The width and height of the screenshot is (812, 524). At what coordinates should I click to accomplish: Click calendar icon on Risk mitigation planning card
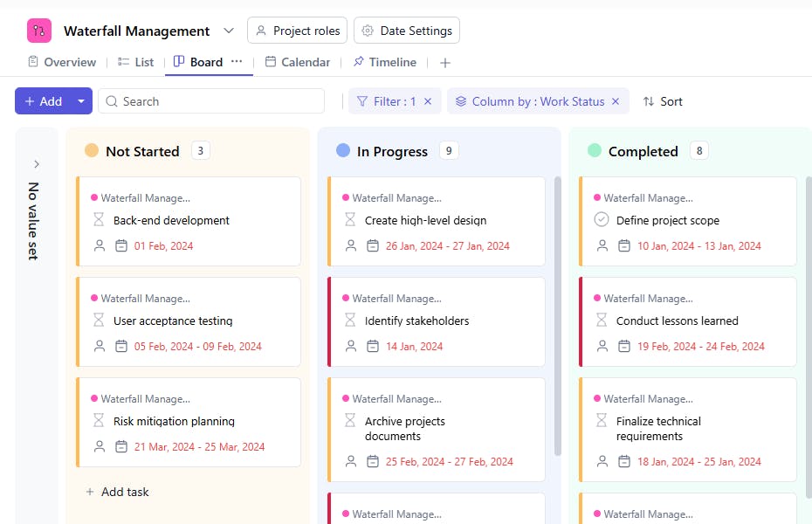click(x=121, y=447)
